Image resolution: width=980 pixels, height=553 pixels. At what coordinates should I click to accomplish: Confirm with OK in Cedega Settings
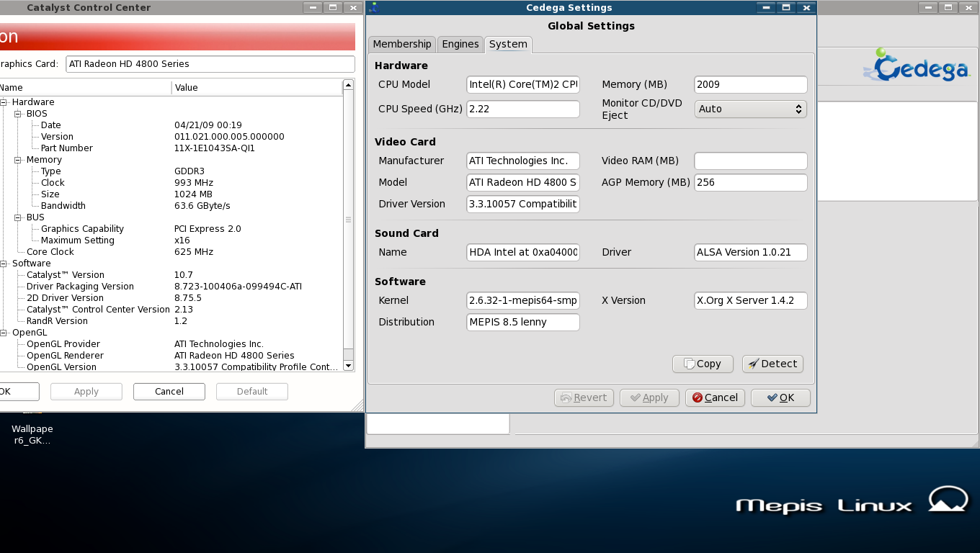coord(780,397)
